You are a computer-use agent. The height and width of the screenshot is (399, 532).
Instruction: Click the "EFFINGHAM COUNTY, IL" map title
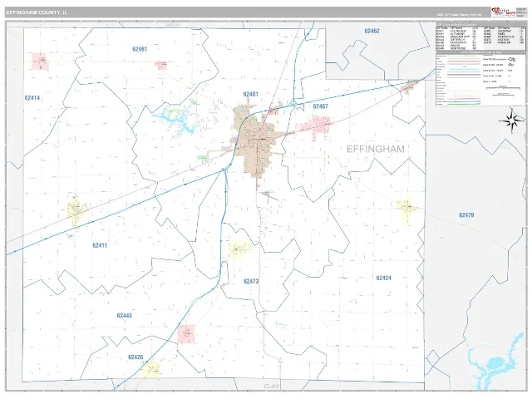pos(37,12)
